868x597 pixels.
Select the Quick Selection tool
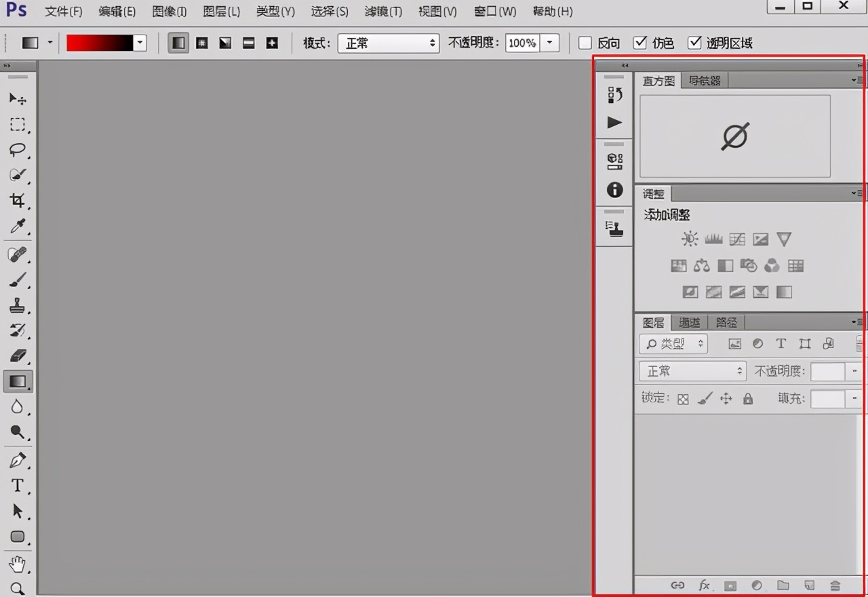[x=18, y=175]
